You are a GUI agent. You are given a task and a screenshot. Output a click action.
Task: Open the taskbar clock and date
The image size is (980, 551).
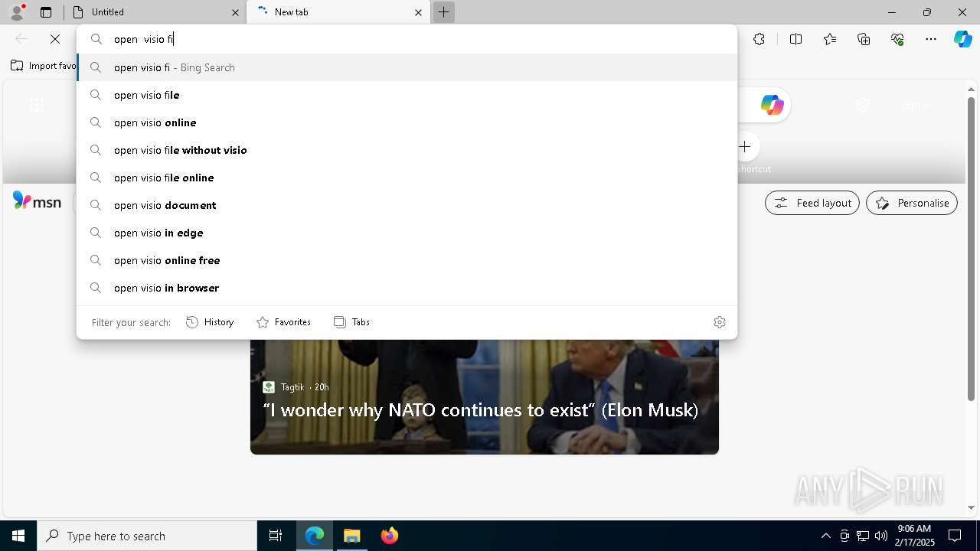pyautogui.click(x=916, y=536)
